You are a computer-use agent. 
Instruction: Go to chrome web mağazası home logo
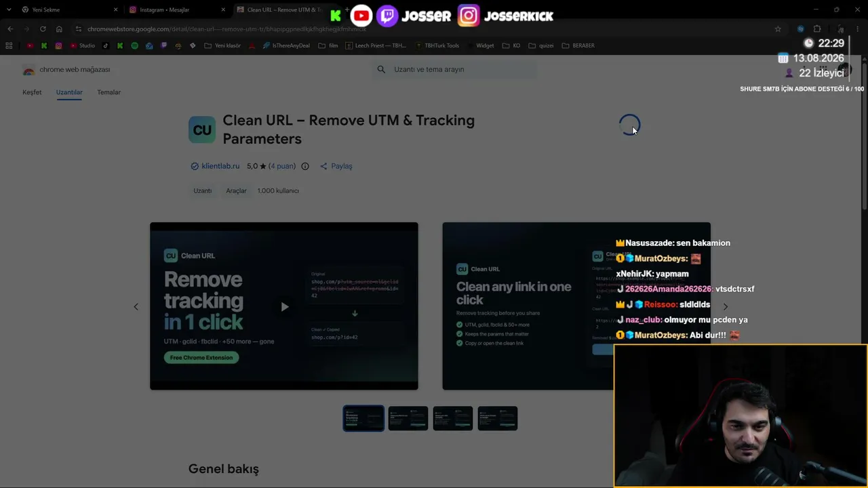[66, 70]
